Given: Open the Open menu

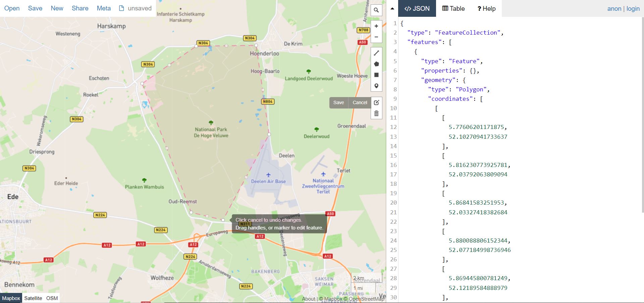Looking at the screenshot, I should point(12,8).
